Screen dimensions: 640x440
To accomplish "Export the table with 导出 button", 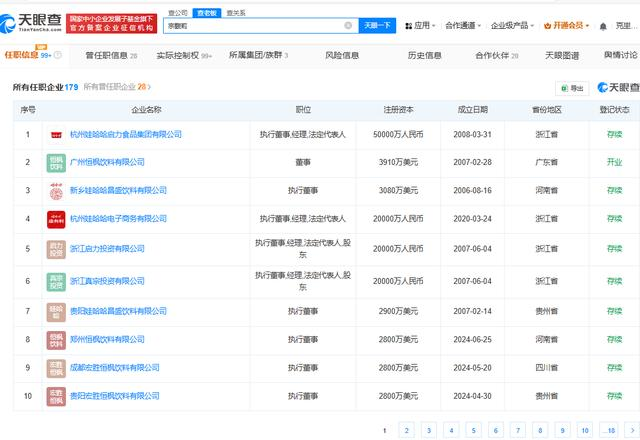I will (572, 88).
